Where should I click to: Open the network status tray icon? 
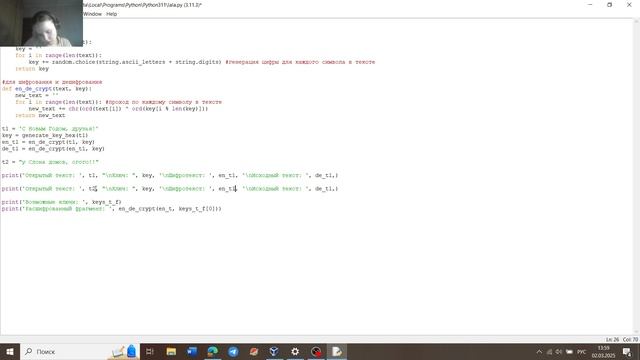[549, 352]
